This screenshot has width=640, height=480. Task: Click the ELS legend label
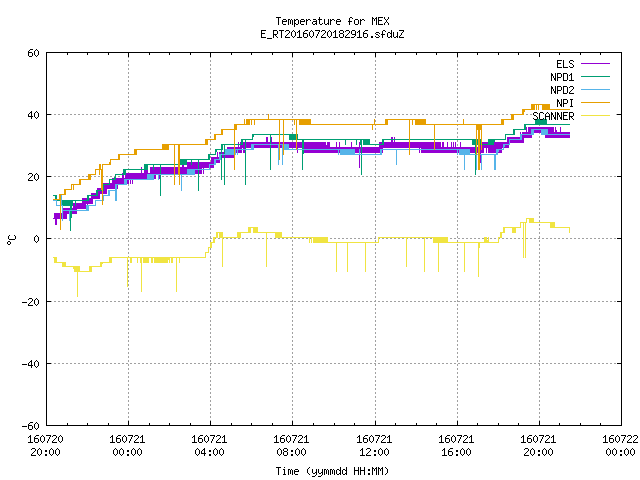(565, 64)
